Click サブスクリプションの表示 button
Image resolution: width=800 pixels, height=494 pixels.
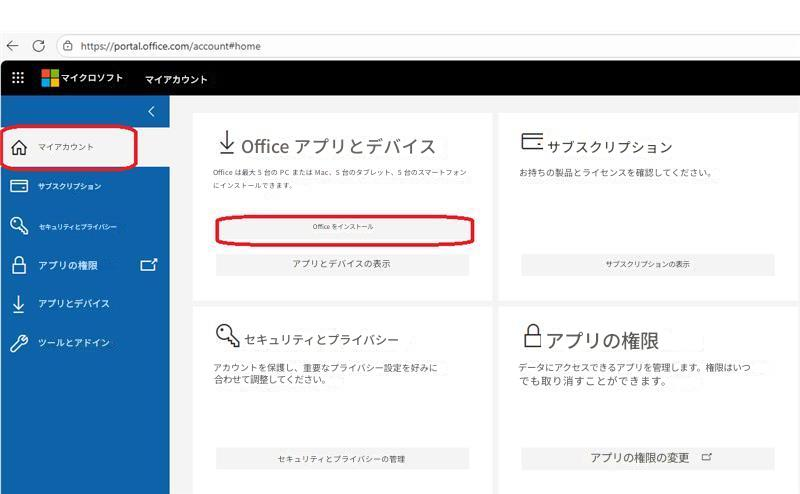[647, 264]
